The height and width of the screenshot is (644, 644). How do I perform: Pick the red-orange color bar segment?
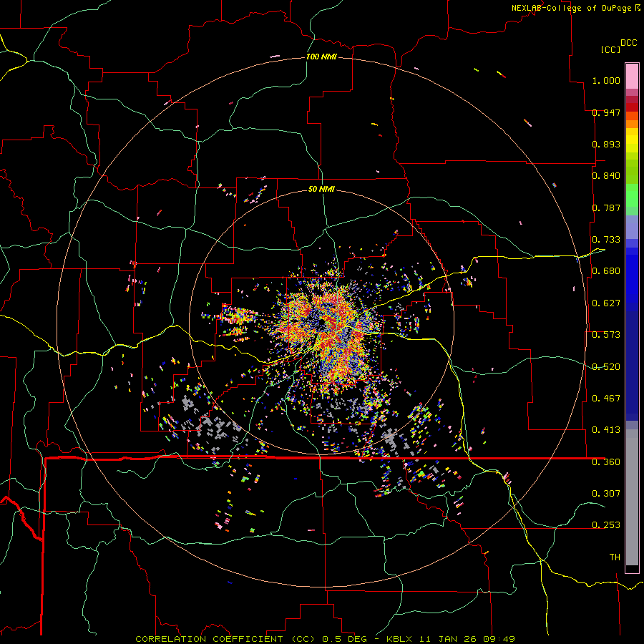click(x=632, y=116)
